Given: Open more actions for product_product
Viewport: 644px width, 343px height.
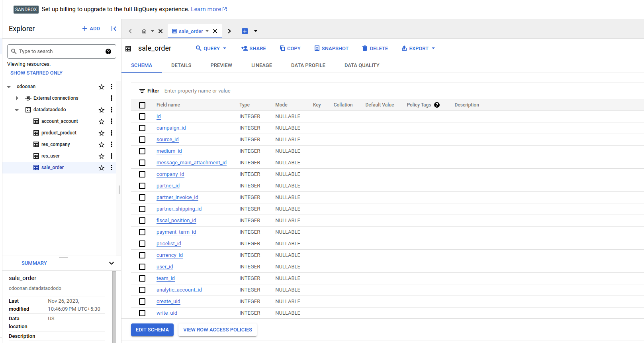Looking at the screenshot, I should tap(112, 133).
